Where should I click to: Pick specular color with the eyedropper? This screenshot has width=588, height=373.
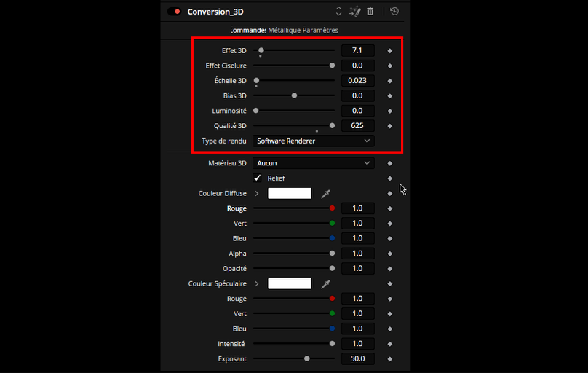(326, 283)
